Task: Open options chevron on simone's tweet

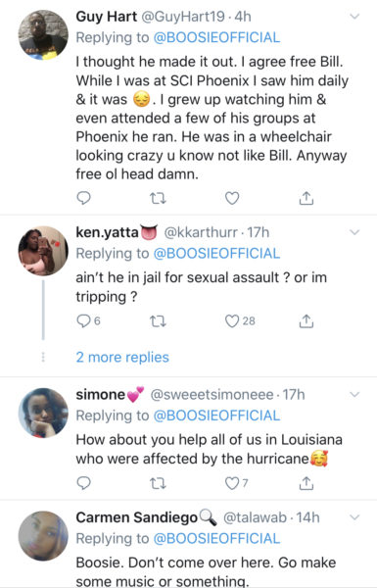Action: pyautogui.click(x=354, y=395)
